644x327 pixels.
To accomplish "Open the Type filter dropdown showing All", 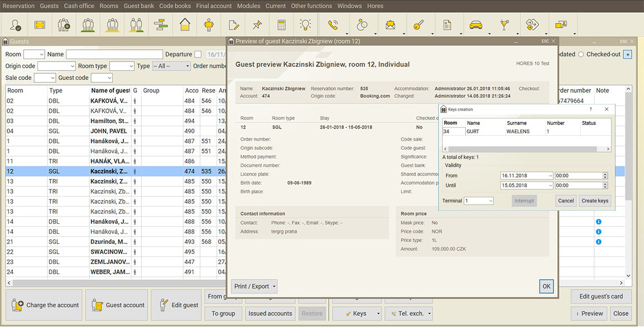I will tap(171, 66).
